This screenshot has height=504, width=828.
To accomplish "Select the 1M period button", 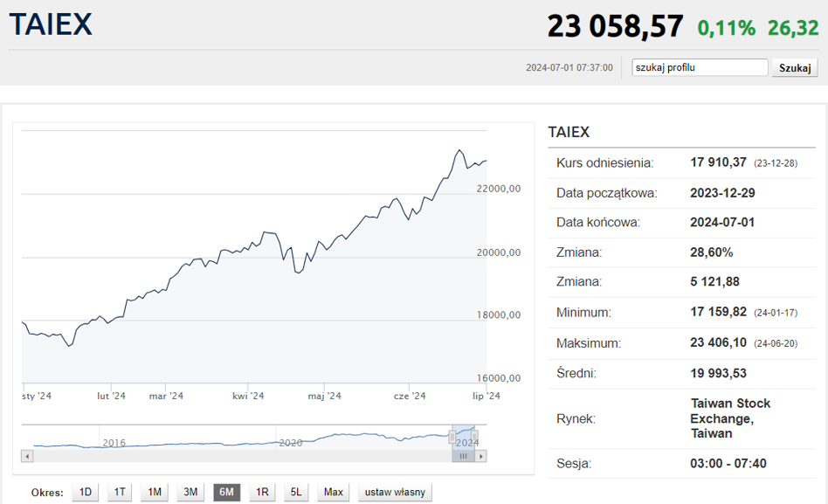I will click(155, 492).
